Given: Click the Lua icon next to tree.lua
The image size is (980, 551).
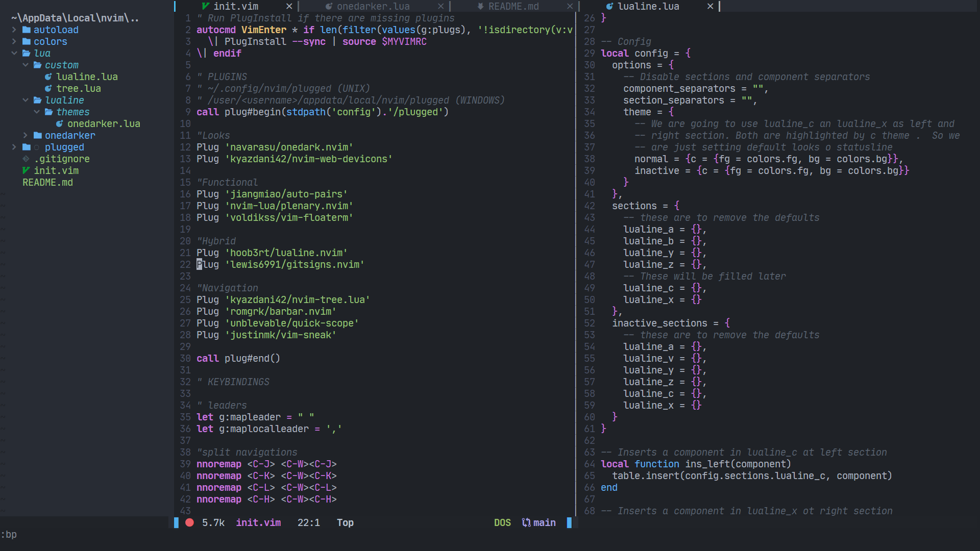Looking at the screenshot, I should [48, 88].
